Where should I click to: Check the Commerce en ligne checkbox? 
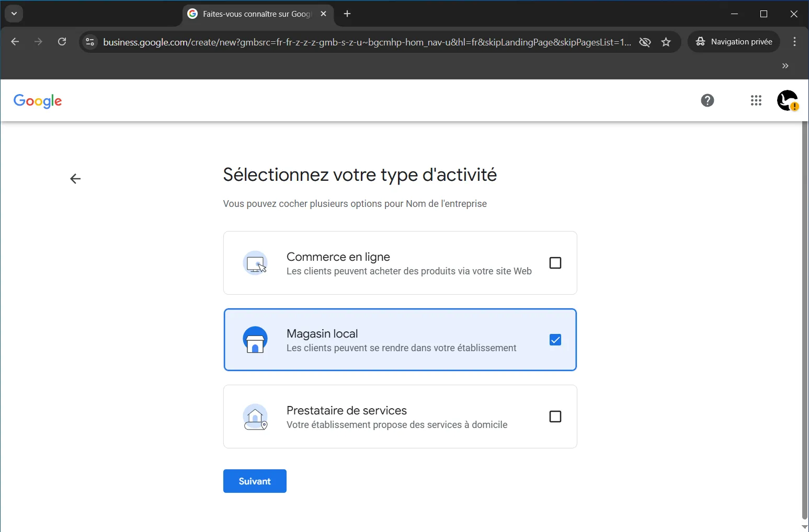(555, 263)
